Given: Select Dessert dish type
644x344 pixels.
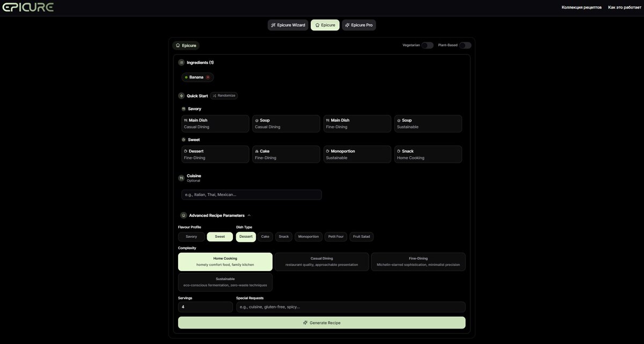Looking at the screenshot, I should (246, 237).
